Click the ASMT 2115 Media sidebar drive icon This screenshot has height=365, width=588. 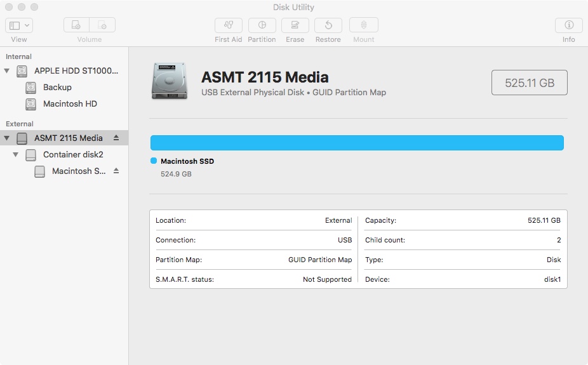point(22,138)
